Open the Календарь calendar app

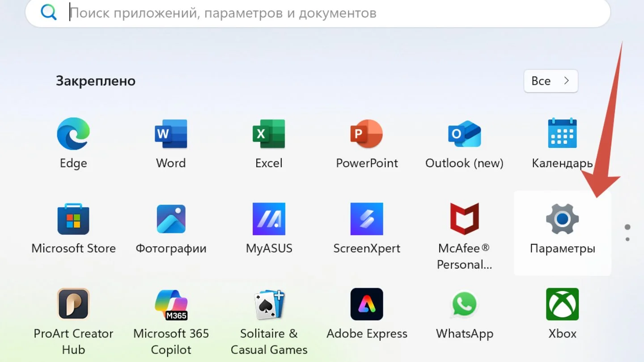click(563, 133)
